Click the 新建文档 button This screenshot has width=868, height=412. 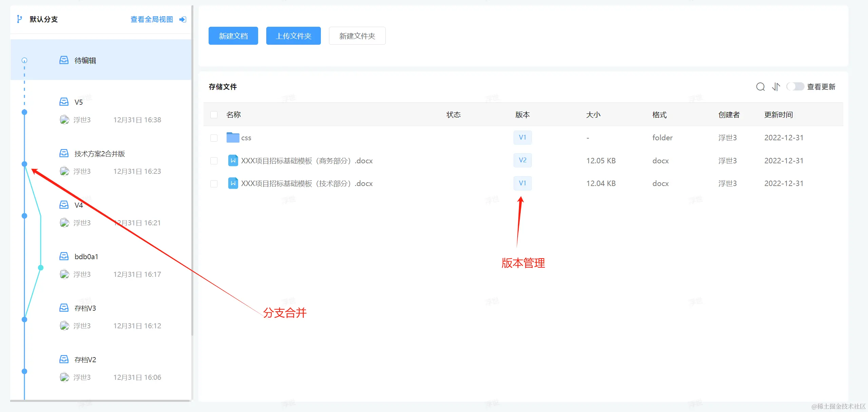[x=233, y=36]
